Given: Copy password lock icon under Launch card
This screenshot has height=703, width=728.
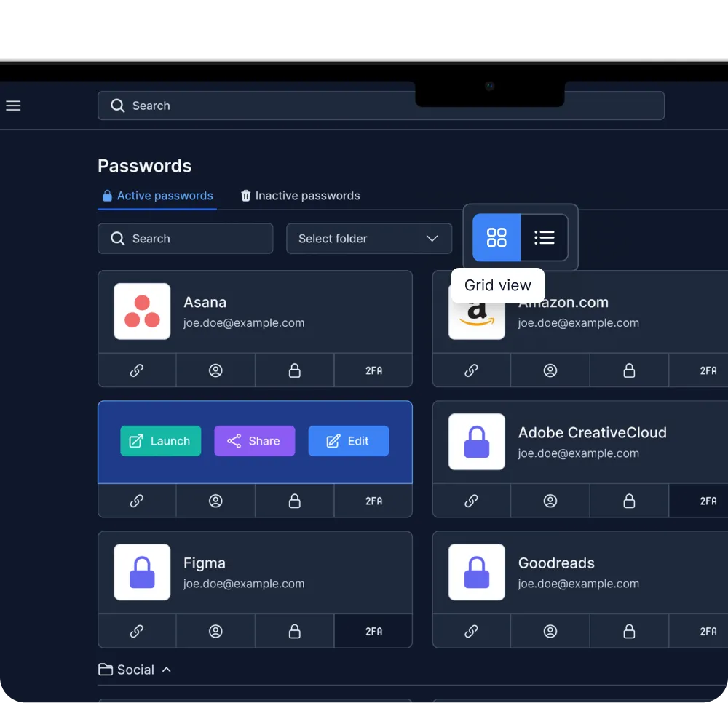Looking at the screenshot, I should point(294,501).
